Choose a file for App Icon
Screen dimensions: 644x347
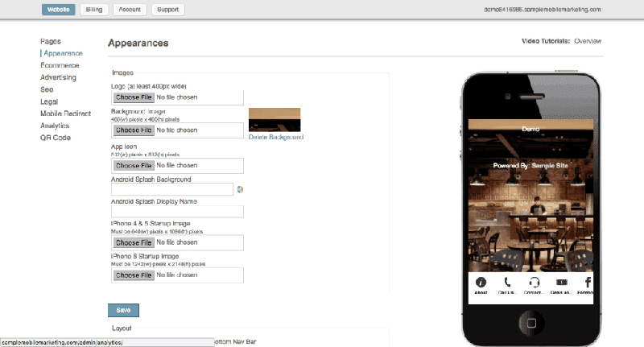pyautogui.click(x=134, y=166)
